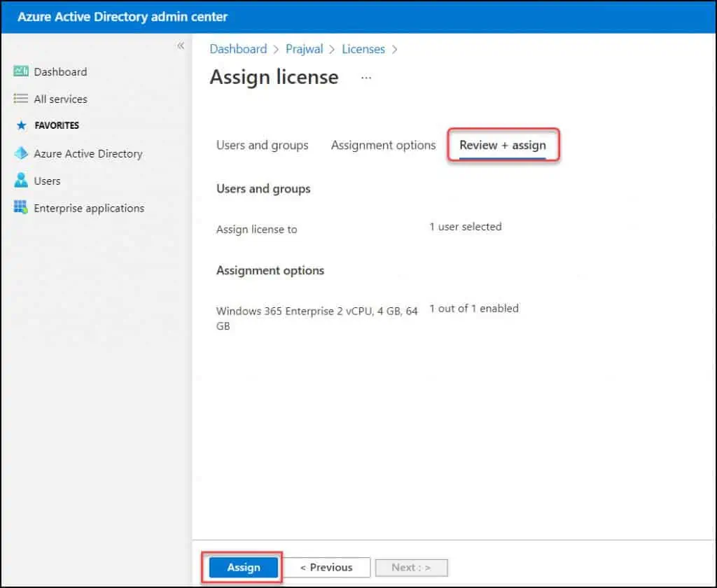The height and width of the screenshot is (588, 717).
Task: Click the '1 user selected' text
Action: click(x=466, y=227)
